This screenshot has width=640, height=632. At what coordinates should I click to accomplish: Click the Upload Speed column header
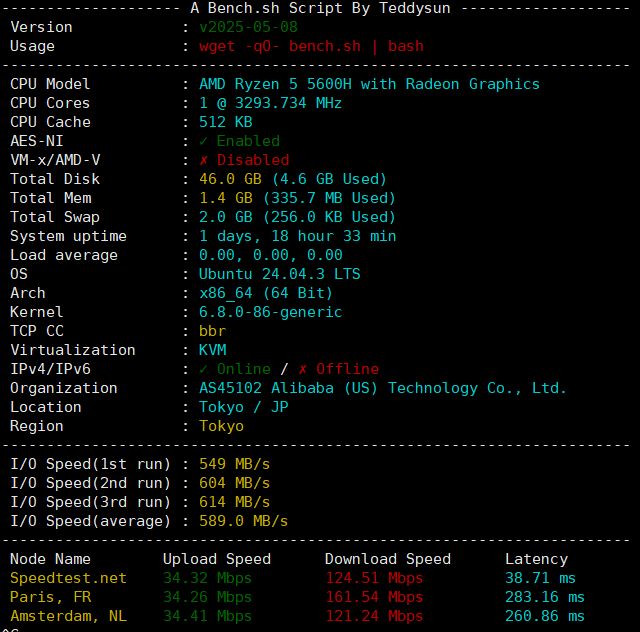click(217, 559)
